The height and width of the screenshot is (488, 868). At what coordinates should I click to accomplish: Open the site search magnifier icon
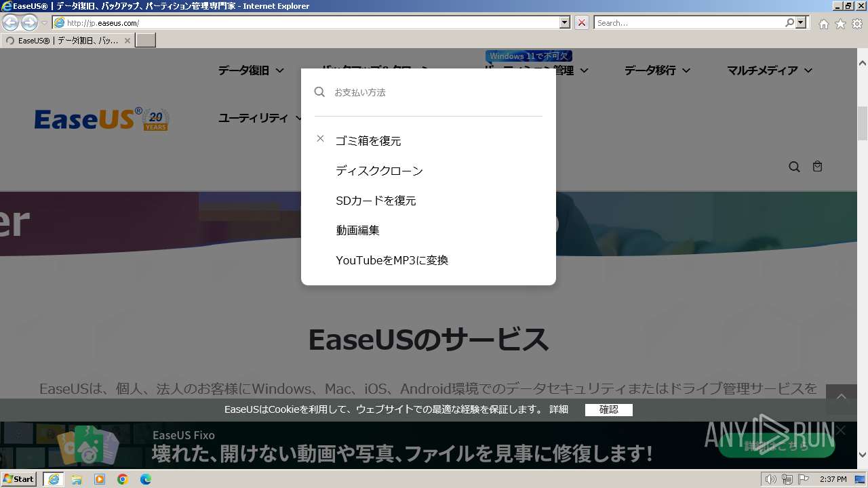click(794, 167)
